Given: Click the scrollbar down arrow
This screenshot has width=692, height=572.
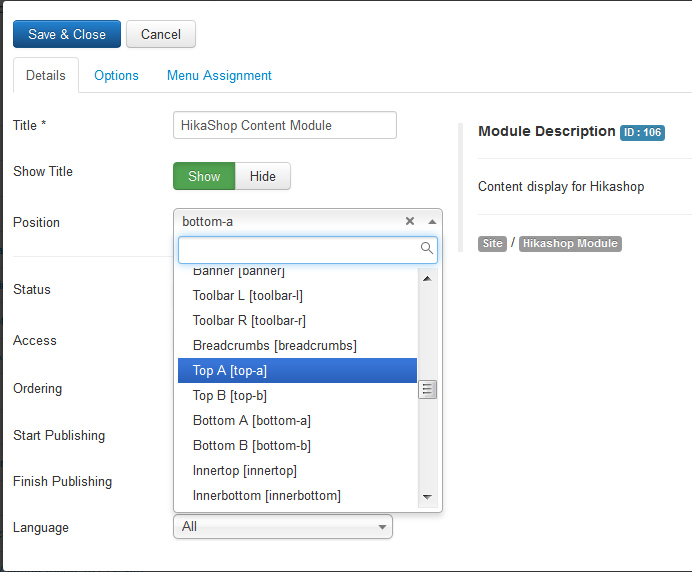Looking at the screenshot, I should point(427,497).
